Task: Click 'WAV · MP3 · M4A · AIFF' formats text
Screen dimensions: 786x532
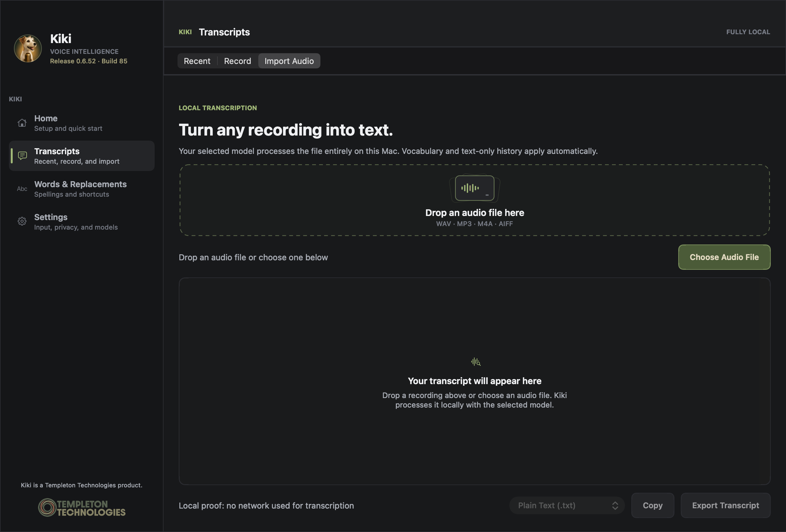Action: coord(474,224)
